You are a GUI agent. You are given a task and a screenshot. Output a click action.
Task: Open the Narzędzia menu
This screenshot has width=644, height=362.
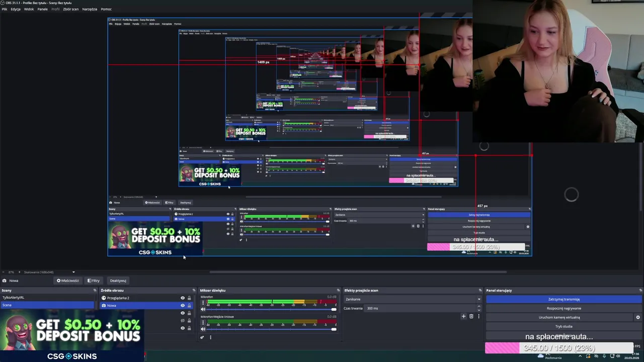pos(90,9)
